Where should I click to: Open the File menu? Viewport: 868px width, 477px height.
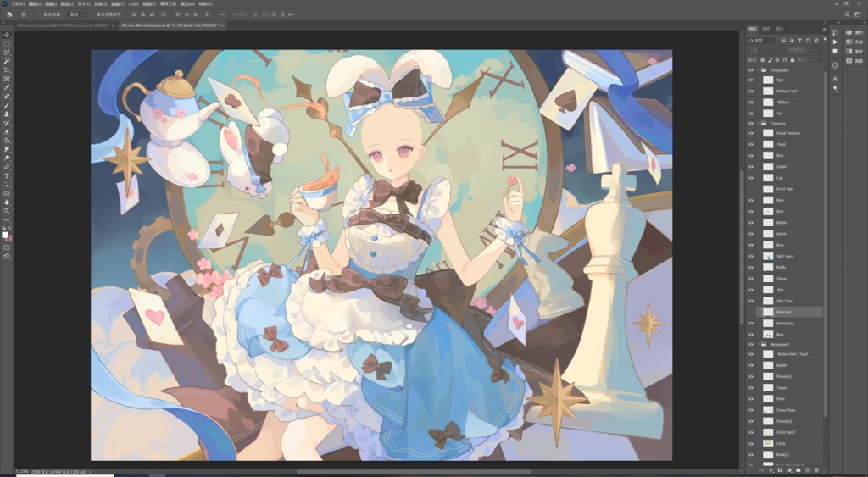click(18, 4)
